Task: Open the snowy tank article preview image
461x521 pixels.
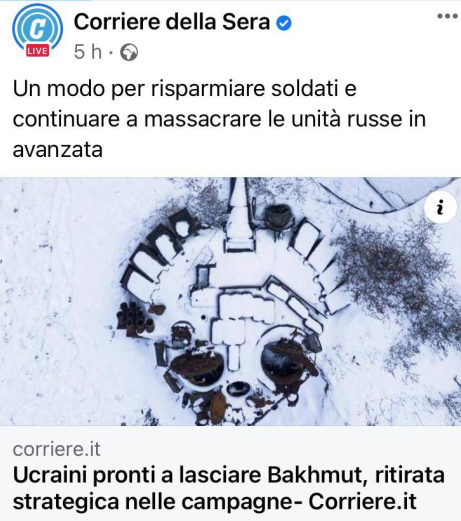Action: pyautogui.click(x=230, y=301)
